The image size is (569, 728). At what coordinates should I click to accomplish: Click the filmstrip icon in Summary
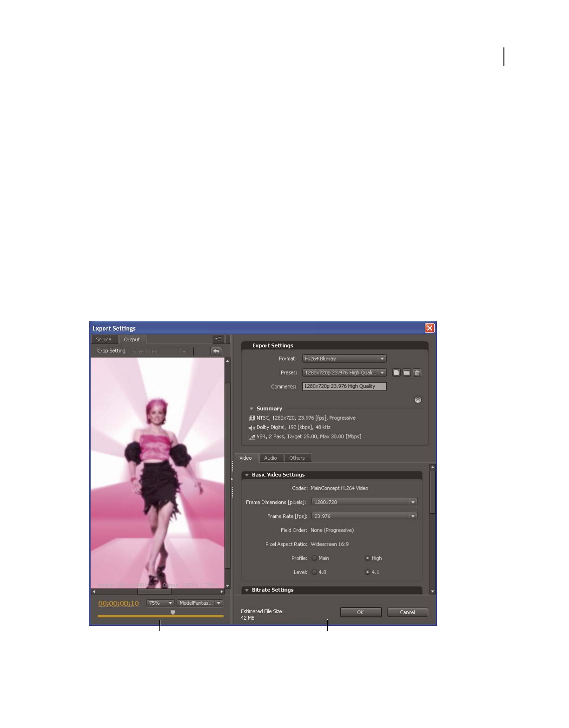point(252,418)
